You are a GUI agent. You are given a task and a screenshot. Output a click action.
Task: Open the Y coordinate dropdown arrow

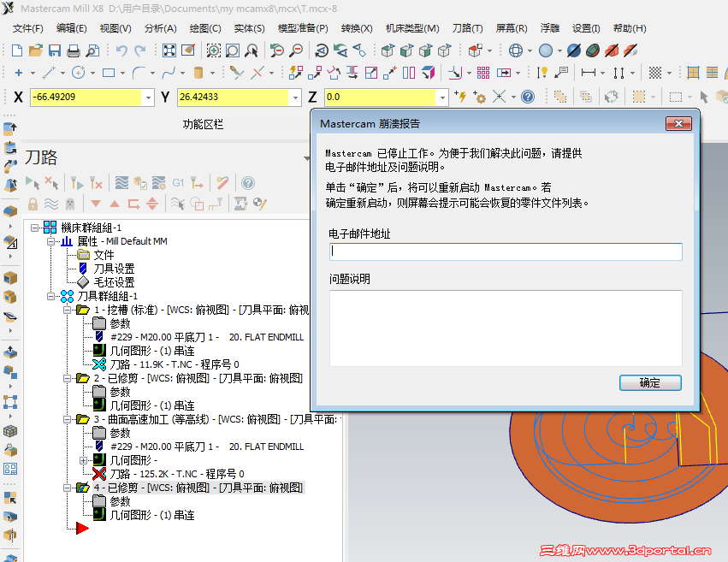click(x=295, y=97)
